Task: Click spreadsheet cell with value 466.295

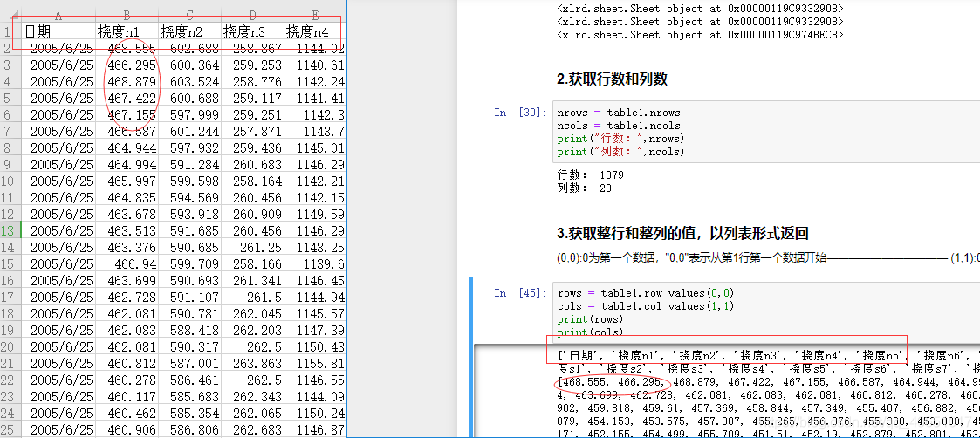Action: [x=127, y=65]
